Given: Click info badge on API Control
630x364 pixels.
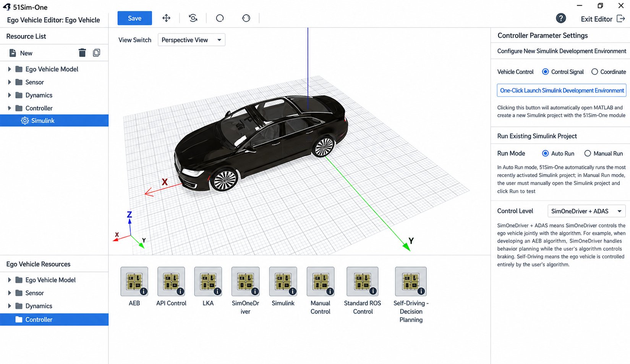Looking at the screenshot, I should [180, 292].
